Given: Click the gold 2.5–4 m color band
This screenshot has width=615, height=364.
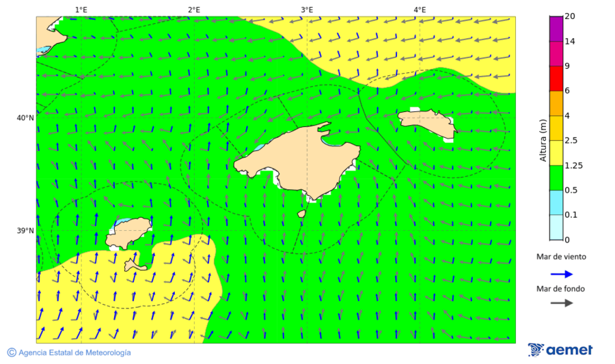Looking at the screenshot, I should [556, 128].
